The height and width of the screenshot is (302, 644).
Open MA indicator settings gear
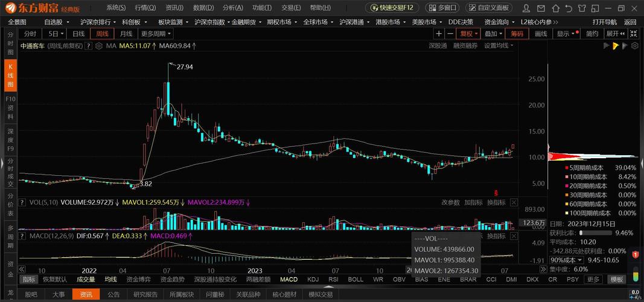(98, 46)
